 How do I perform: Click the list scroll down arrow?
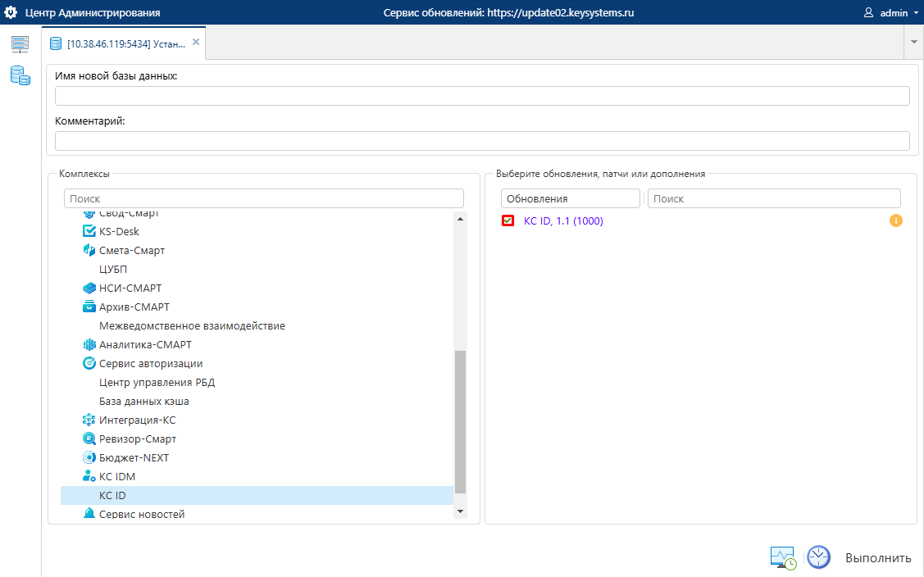coord(460,511)
